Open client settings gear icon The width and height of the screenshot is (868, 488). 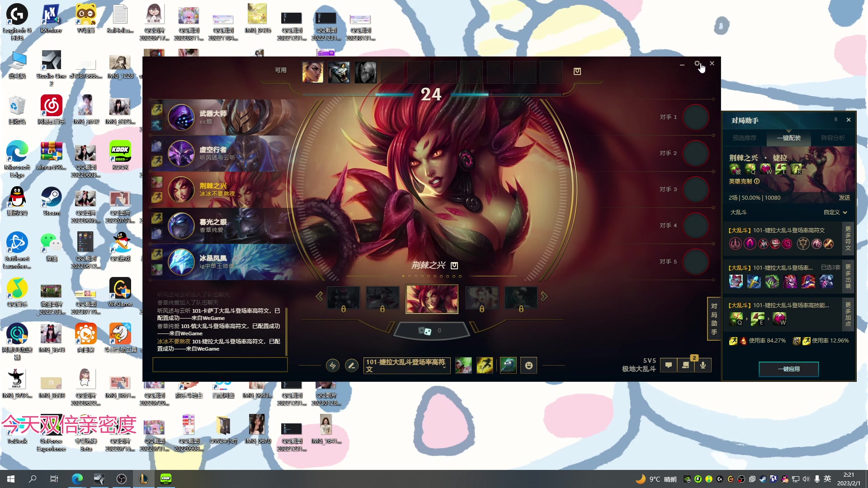tap(697, 64)
